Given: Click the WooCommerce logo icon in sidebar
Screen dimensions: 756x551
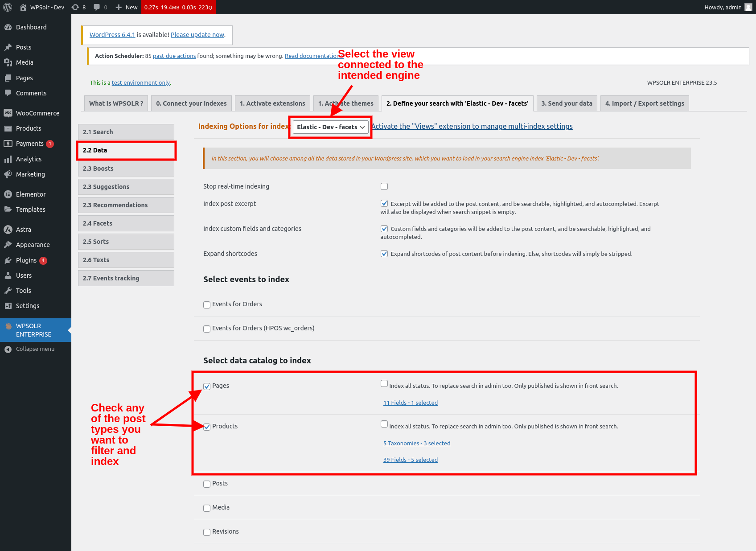Looking at the screenshot, I should 8,113.
